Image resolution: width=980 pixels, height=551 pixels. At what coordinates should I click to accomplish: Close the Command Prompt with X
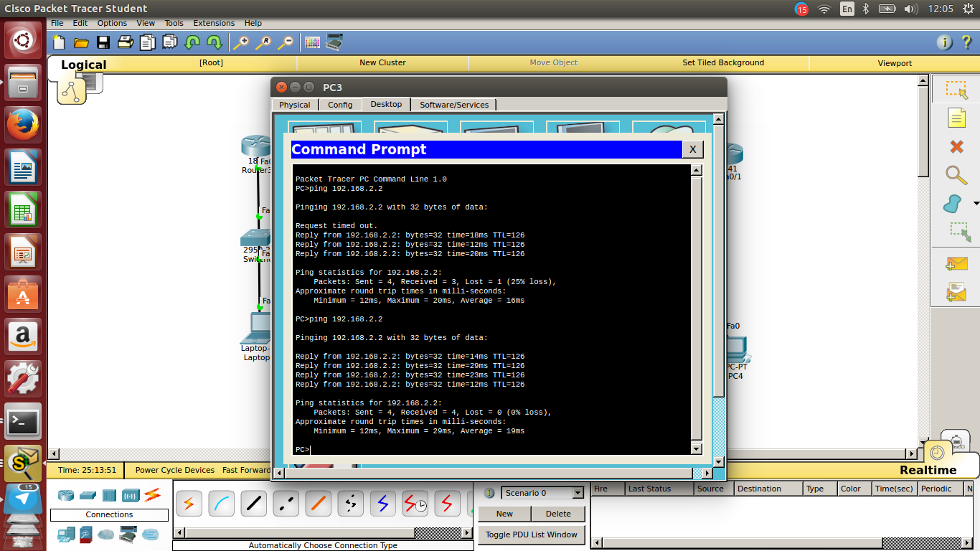click(692, 149)
